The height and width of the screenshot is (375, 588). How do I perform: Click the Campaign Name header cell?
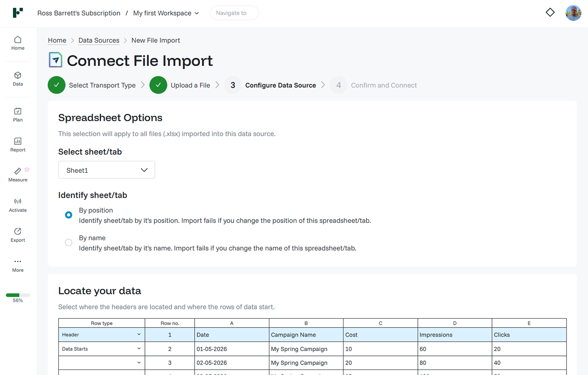pos(306,335)
